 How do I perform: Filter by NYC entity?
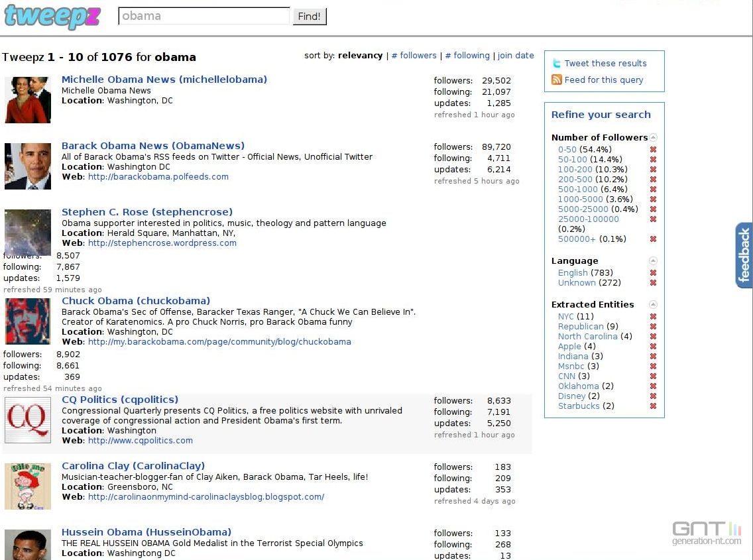tap(565, 317)
